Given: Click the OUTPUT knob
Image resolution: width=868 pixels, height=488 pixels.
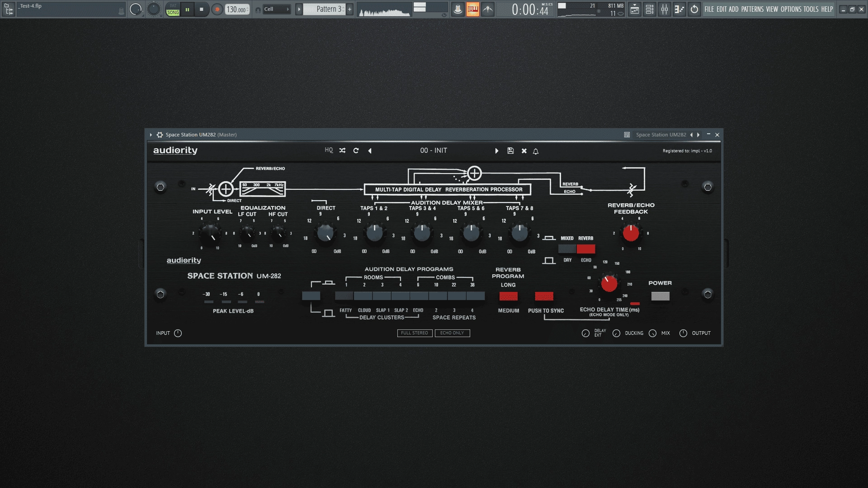Looking at the screenshot, I should point(683,333).
